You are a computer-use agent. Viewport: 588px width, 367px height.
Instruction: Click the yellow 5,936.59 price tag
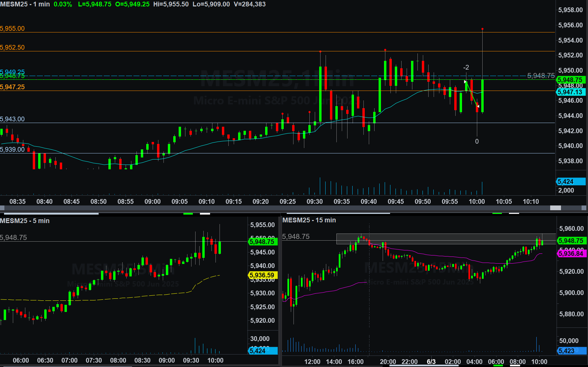pos(262,275)
